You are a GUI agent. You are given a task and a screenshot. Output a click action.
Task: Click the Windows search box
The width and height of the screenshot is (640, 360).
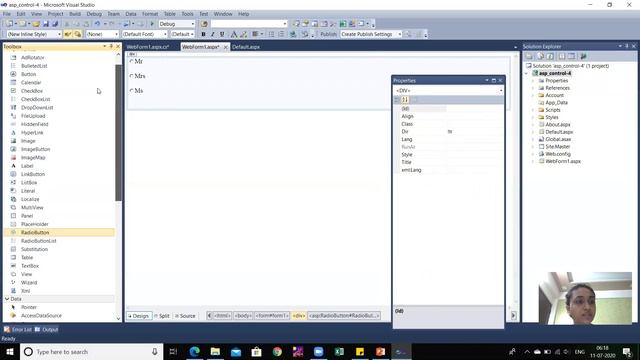click(91, 351)
